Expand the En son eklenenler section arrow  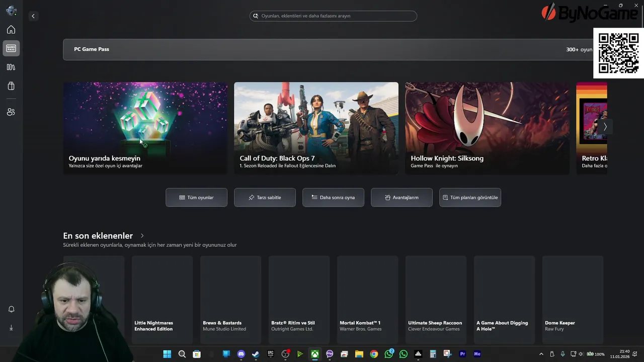(142, 236)
